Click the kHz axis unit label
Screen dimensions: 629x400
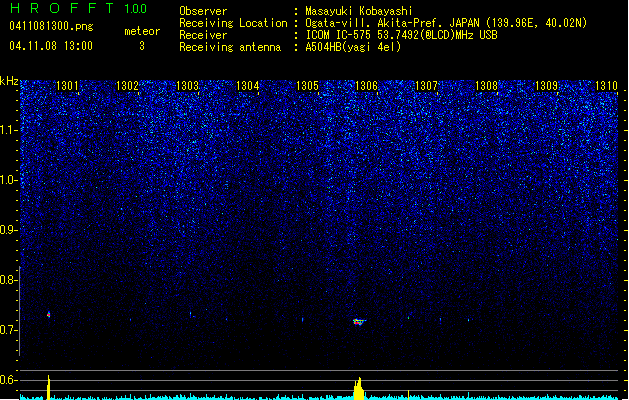point(9,81)
